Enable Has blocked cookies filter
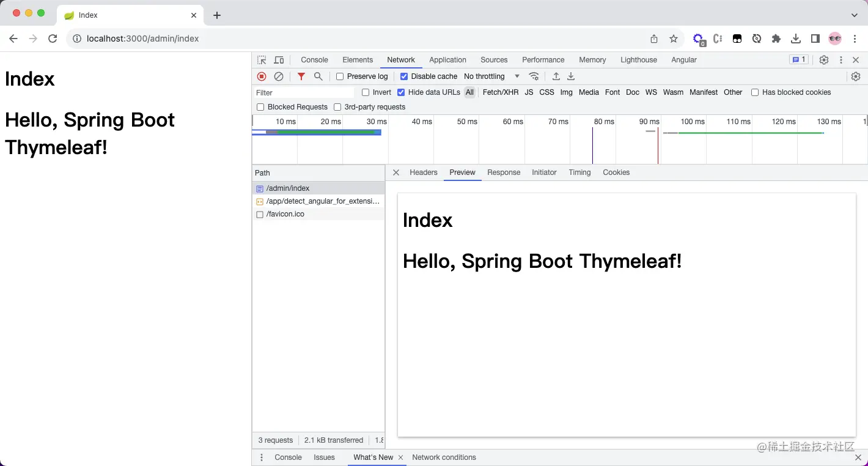 755,92
